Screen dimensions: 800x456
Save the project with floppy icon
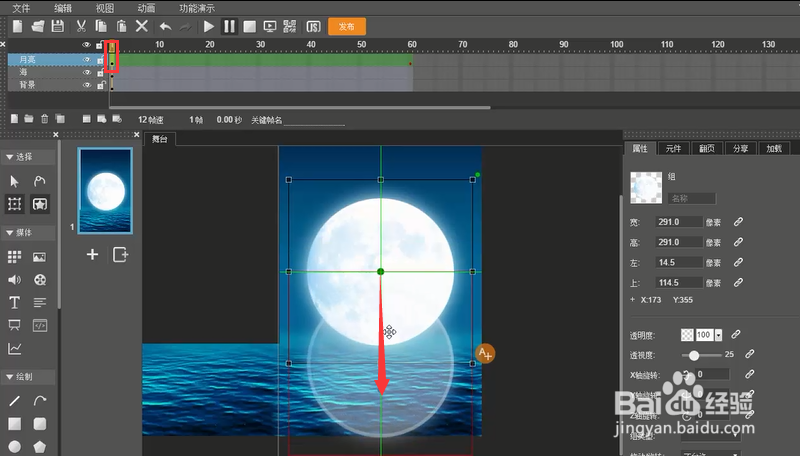58,27
